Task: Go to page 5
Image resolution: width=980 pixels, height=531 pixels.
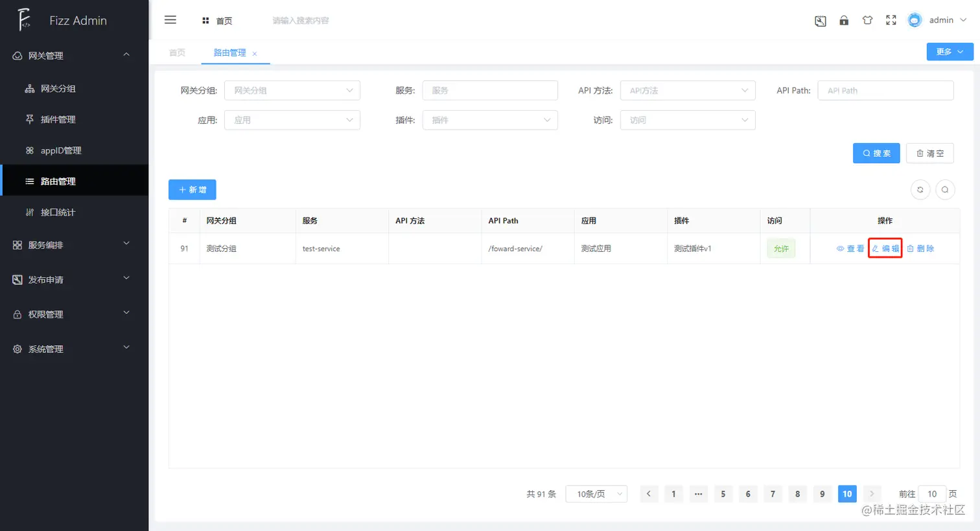Action: (723, 494)
